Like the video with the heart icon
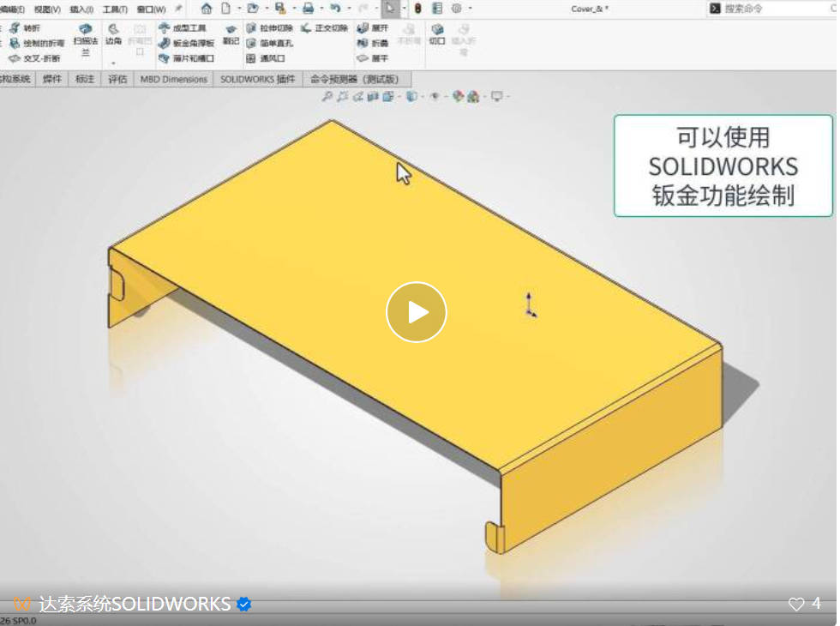This screenshot has width=840, height=626. [796, 604]
